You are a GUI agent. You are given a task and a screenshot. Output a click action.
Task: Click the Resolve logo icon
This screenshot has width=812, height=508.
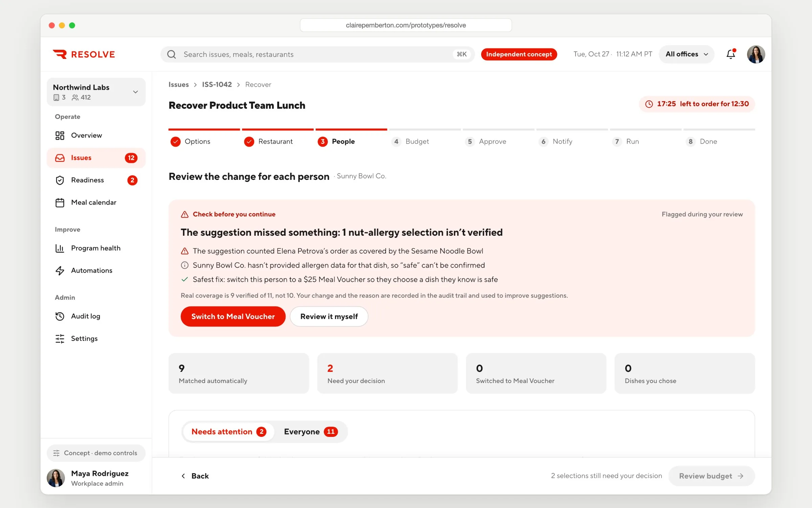click(x=60, y=54)
